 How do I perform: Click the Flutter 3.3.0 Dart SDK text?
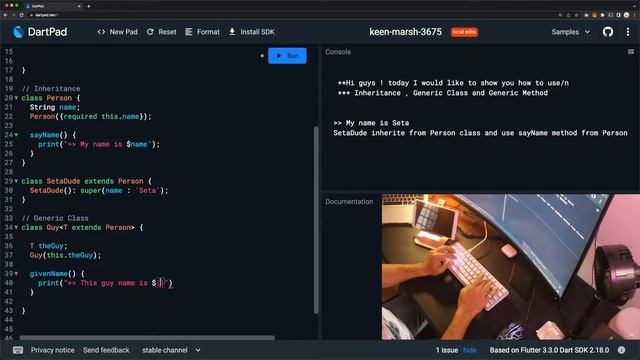[549, 350]
